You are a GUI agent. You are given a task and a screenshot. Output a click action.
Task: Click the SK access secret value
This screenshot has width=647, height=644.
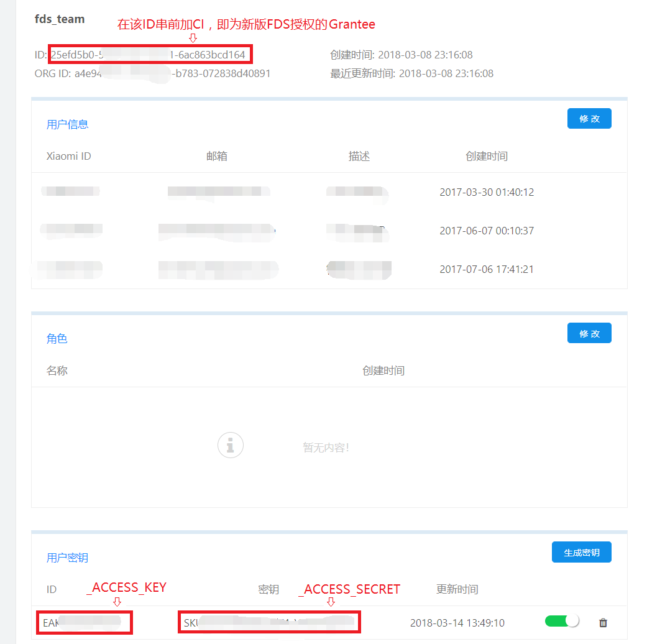[270, 622]
